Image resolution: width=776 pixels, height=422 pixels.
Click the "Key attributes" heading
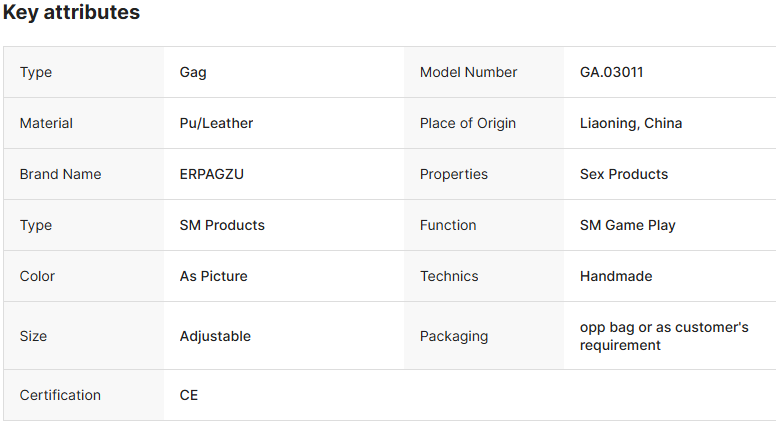pos(72,13)
